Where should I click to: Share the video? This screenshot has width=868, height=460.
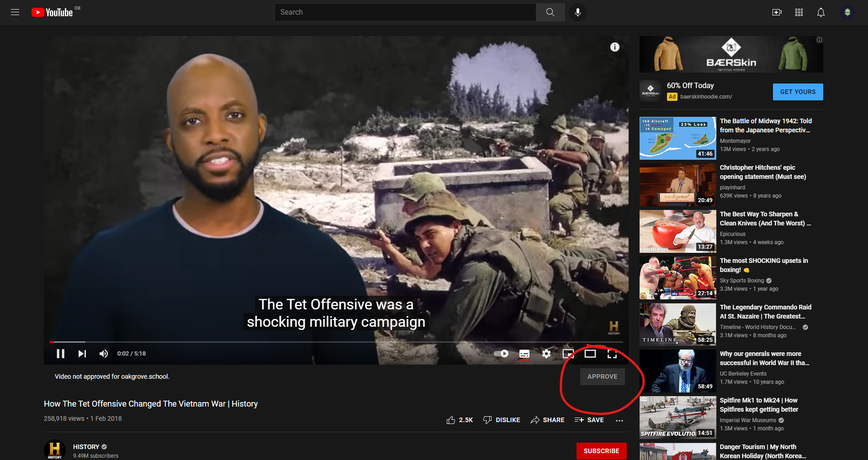tap(547, 420)
